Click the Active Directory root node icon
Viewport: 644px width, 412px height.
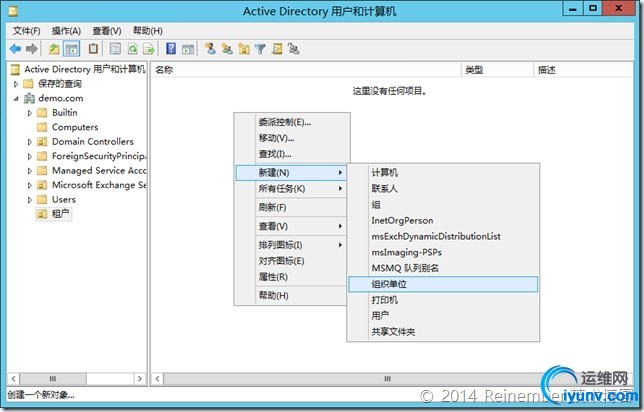coord(15,69)
